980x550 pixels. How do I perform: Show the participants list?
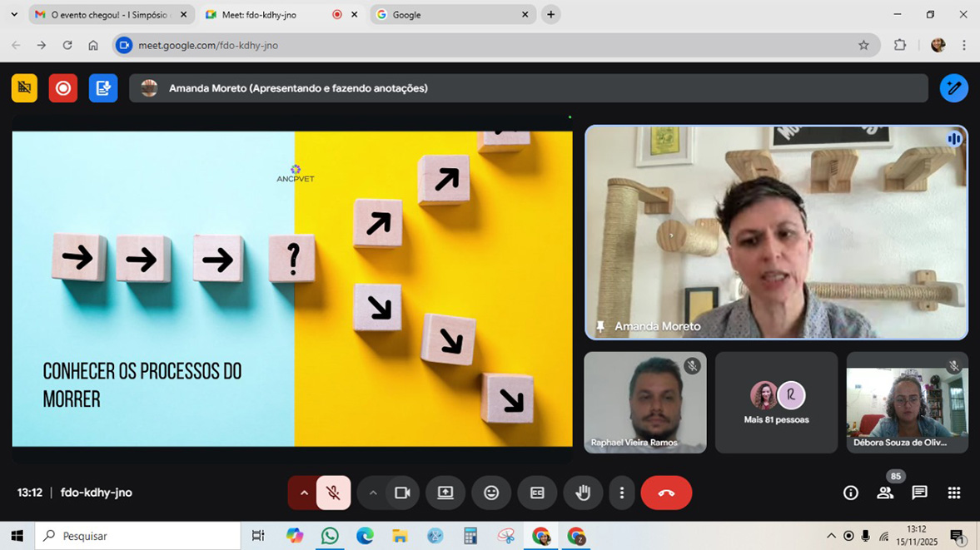click(x=885, y=493)
